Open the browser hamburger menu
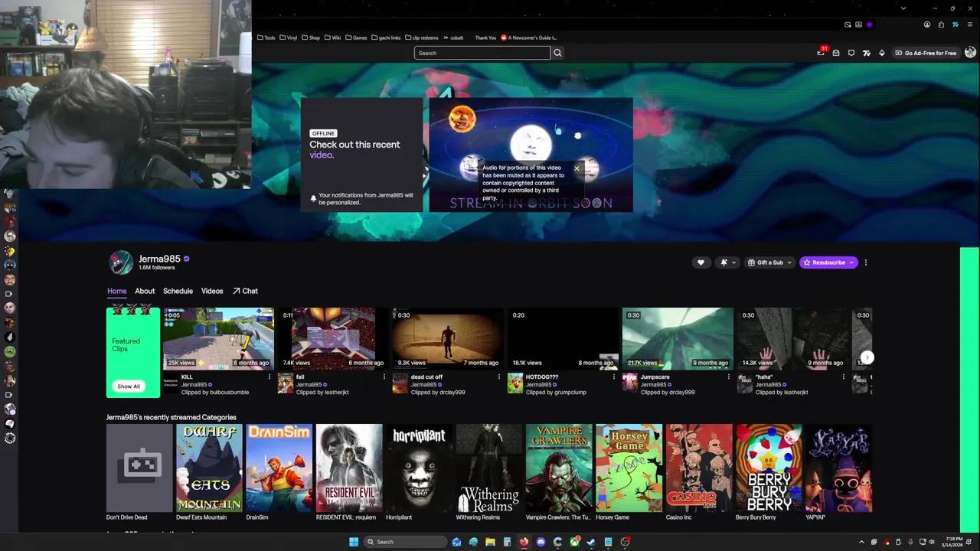The width and height of the screenshot is (980, 551). point(969,24)
